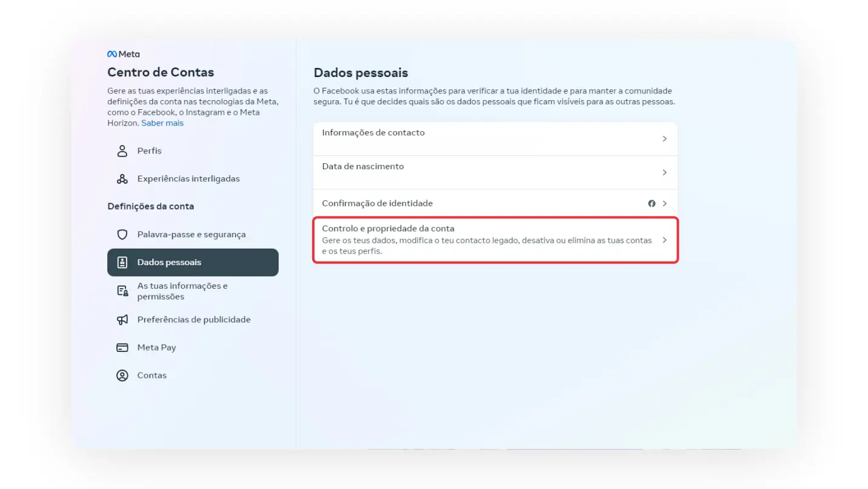Select the Perfis person icon
Screen dimensions: 868x489
click(x=122, y=150)
